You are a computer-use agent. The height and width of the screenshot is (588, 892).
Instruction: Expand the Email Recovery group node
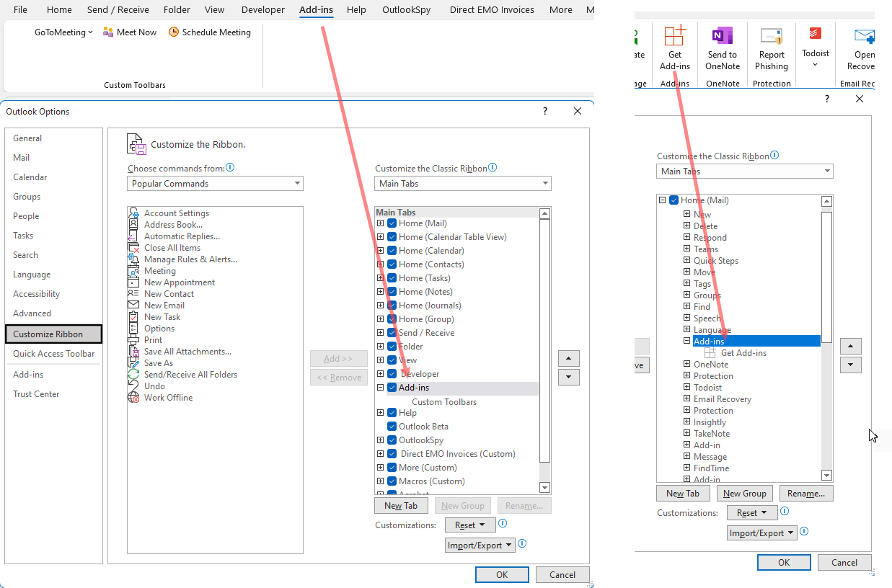687,399
